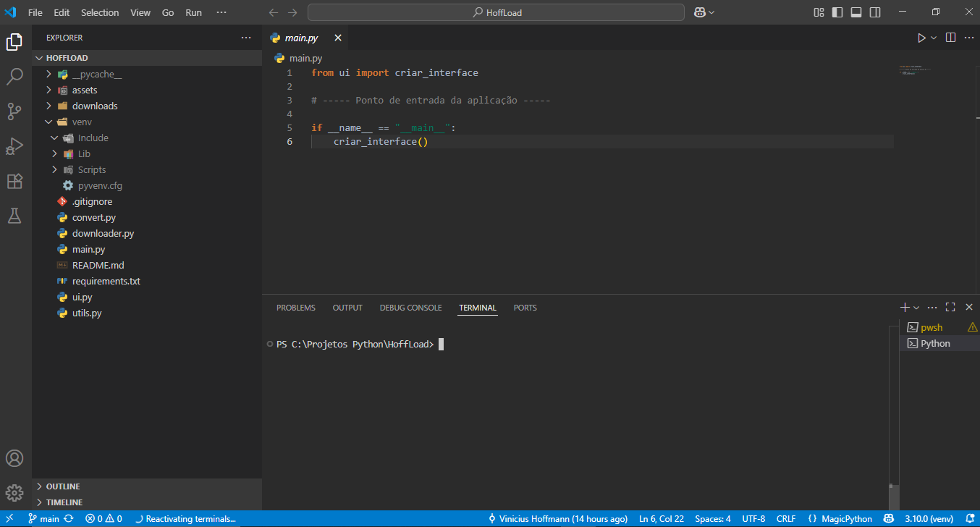Toggle the secondary side bar
The height and width of the screenshot is (527, 980).
pos(876,12)
